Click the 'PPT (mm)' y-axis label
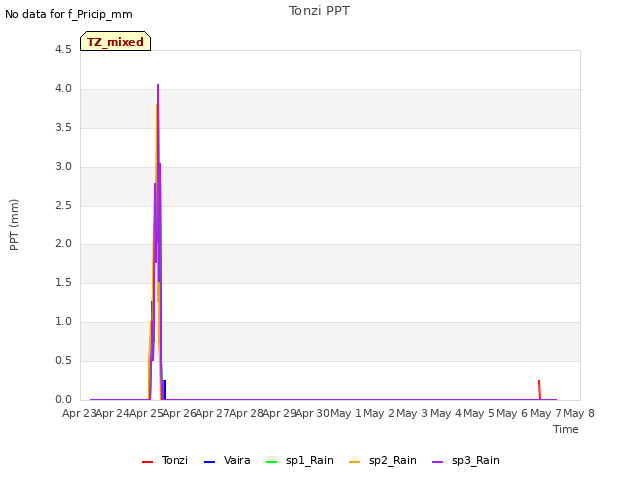 pos(14,225)
